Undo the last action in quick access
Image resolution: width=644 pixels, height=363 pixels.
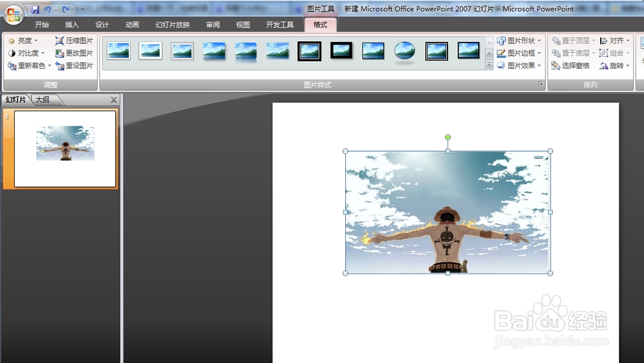[x=47, y=10]
